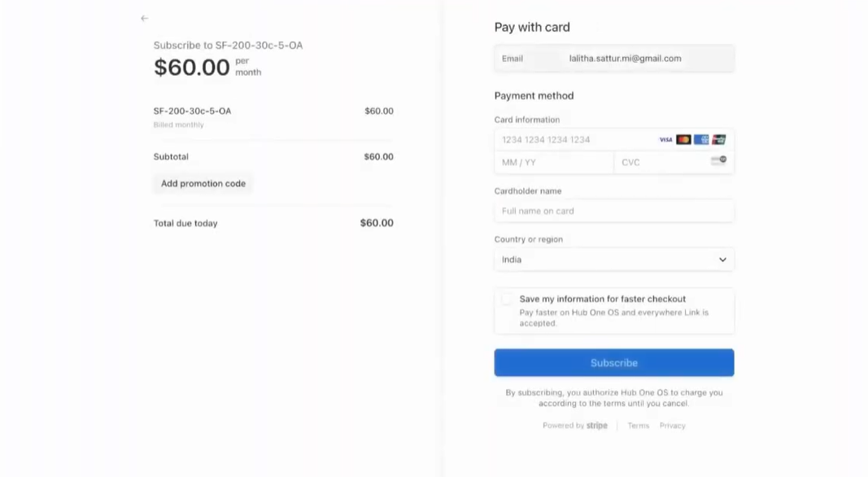Image resolution: width=868 pixels, height=477 pixels.
Task: Click the MM / YY expiry field
Action: coord(553,162)
